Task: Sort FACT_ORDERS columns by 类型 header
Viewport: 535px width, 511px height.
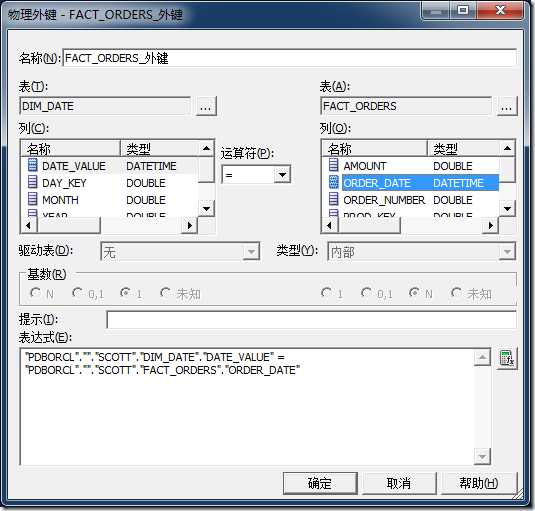Action: [x=463, y=148]
